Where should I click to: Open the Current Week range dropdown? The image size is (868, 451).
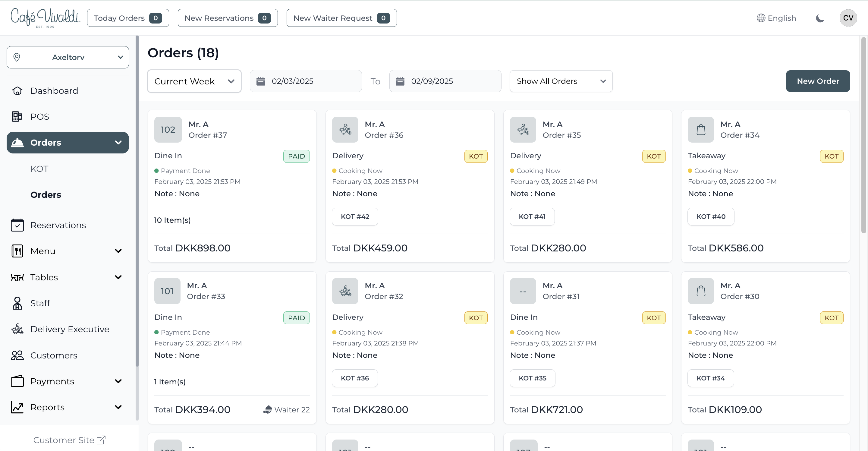[x=194, y=81]
